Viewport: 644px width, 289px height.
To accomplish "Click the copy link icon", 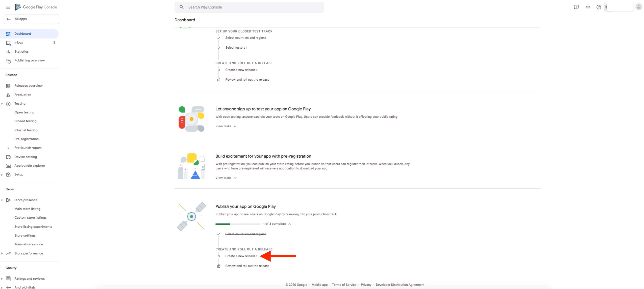I will [x=588, y=7].
